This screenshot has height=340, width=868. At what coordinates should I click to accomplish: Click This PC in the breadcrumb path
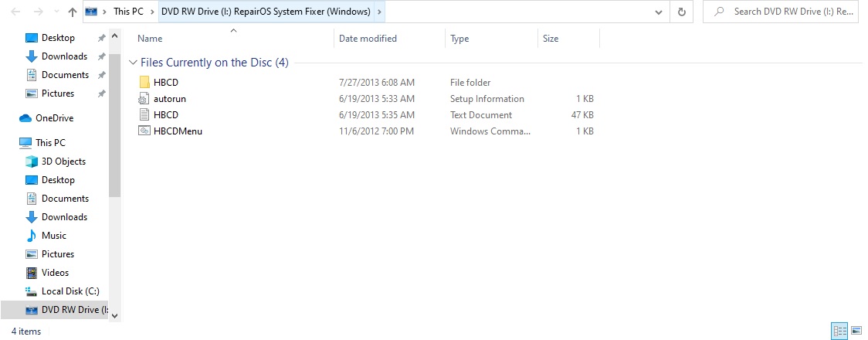(x=127, y=12)
